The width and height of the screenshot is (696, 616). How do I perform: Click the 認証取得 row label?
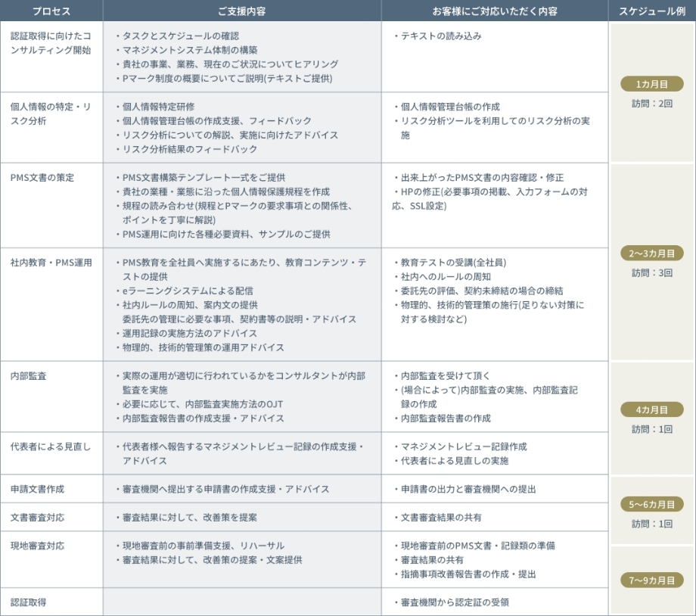tap(29, 602)
